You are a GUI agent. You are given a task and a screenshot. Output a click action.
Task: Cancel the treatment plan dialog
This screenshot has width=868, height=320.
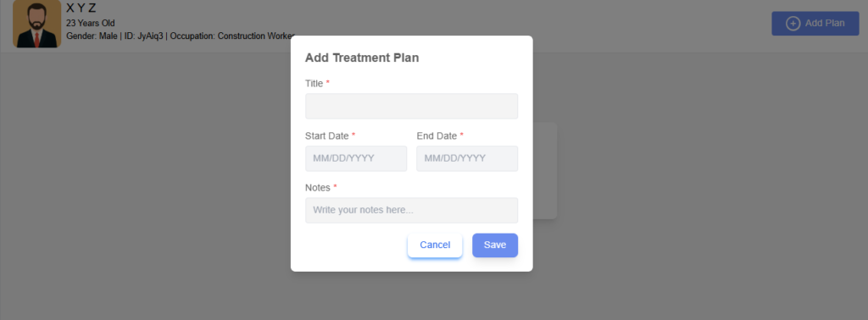(435, 246)
